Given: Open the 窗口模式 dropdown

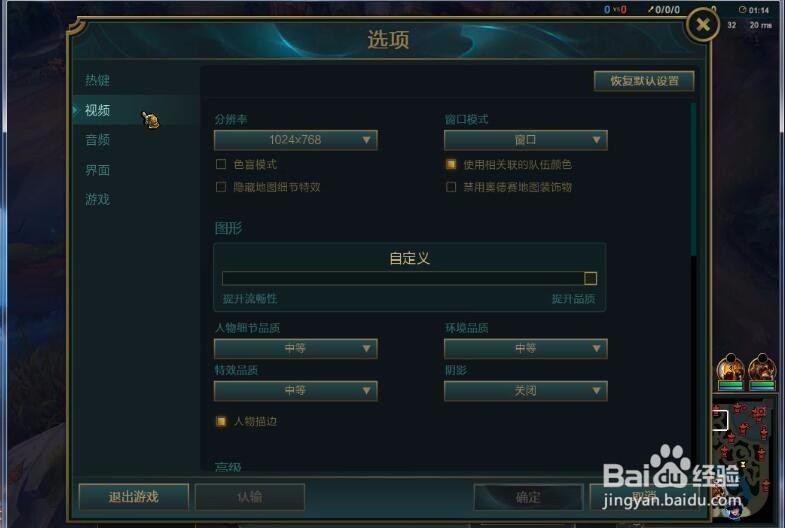Looking at the screenshot, I should click(x=526, y=140).
